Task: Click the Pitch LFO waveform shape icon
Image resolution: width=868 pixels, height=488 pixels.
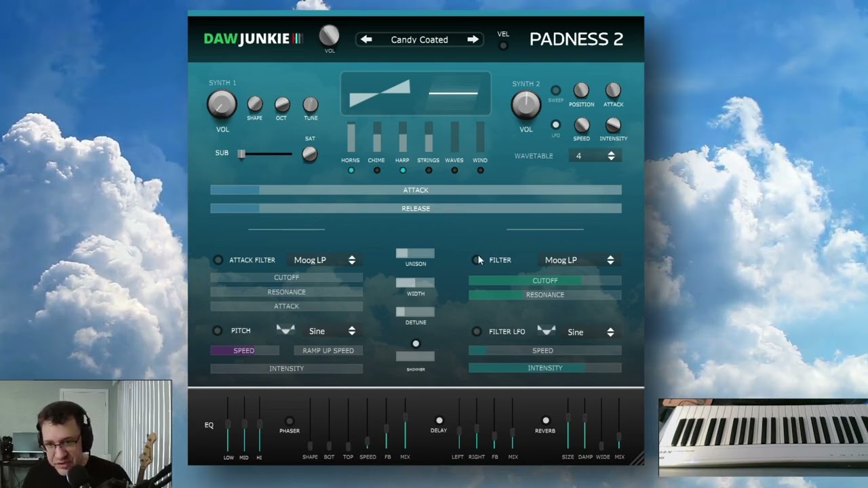Action: tap(285, 330)
